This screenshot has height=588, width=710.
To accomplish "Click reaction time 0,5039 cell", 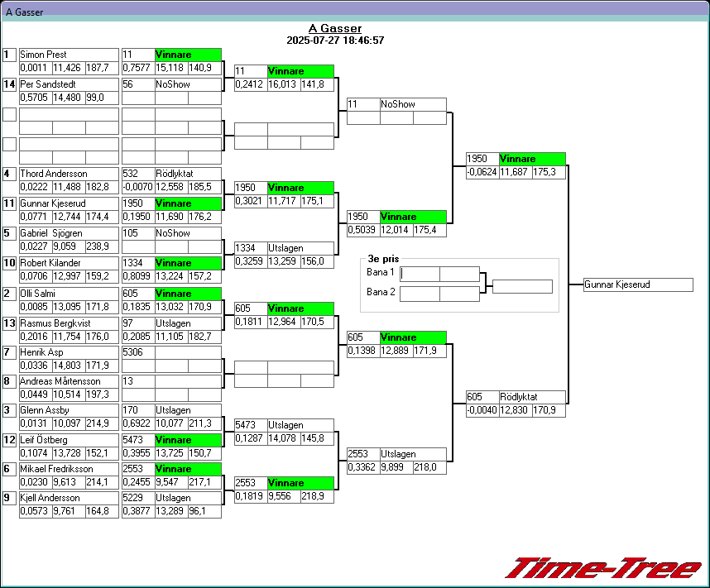I will point(363,230).
